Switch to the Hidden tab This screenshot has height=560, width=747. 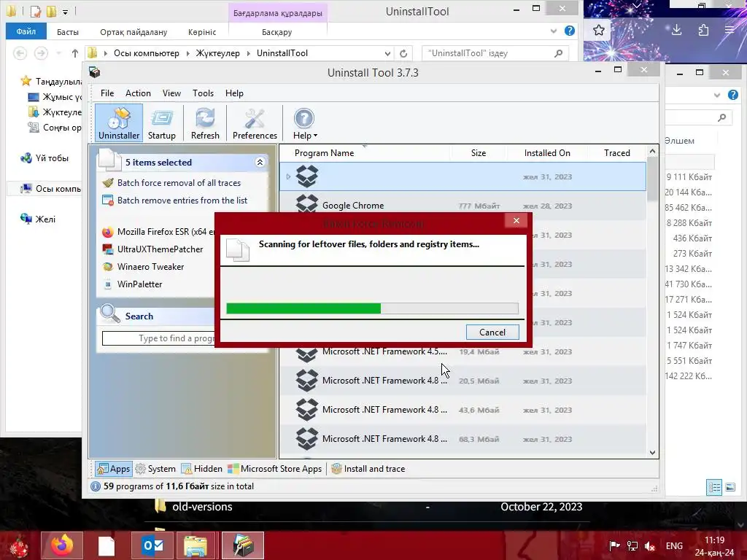[202, 469]
